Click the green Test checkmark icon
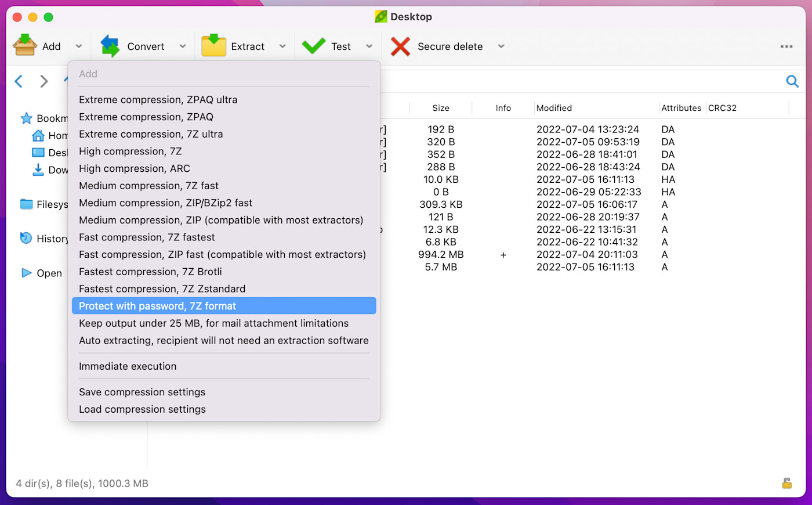 tap(314, 46)
